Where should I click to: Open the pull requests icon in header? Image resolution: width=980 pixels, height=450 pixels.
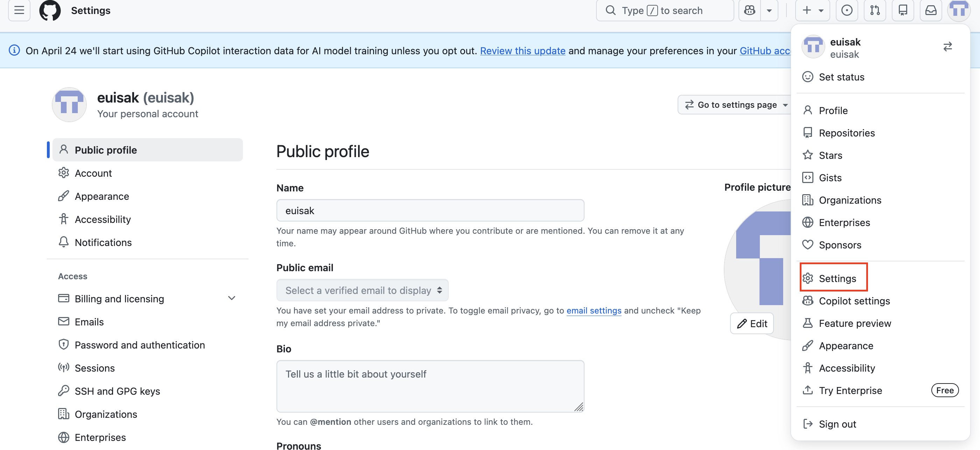(x=875, y=10)
